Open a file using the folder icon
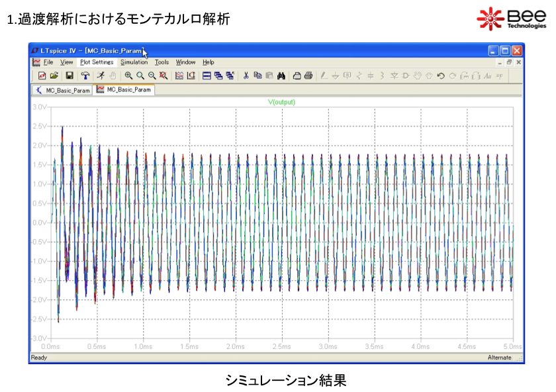Viewport: 556px width, 392px height. click(54, 75)
